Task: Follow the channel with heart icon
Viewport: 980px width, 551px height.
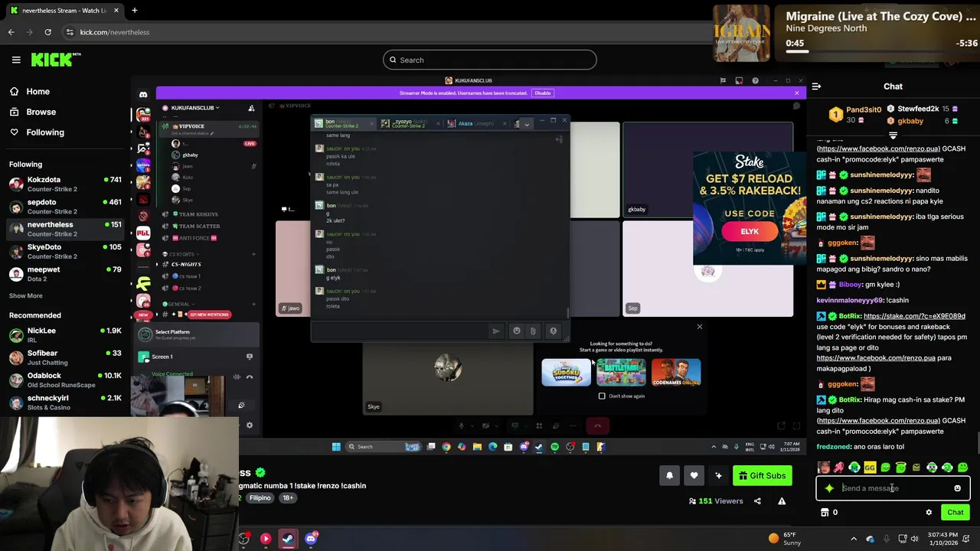Action: coord(694,475)
